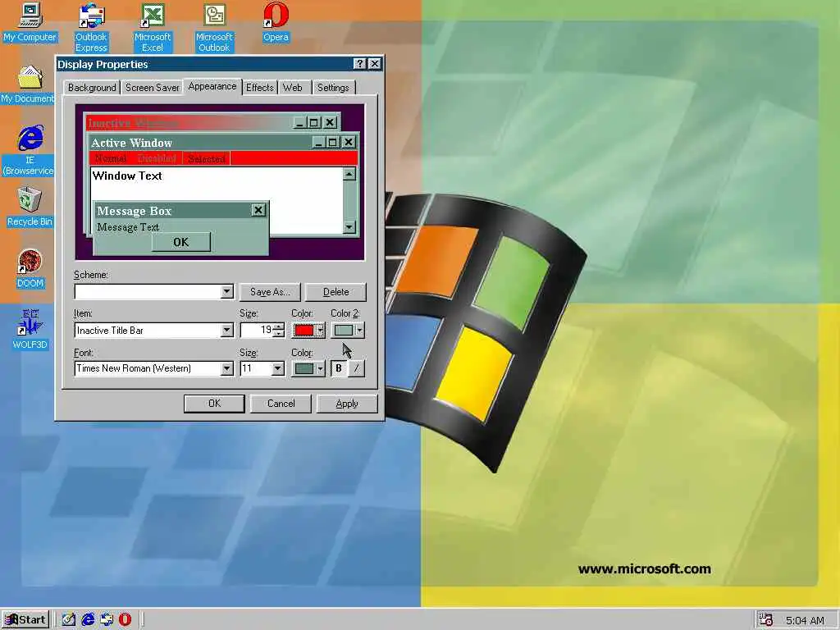840x630 pixels.
Task: Open the font Color picker dropdown
Action: coord(308,368)
